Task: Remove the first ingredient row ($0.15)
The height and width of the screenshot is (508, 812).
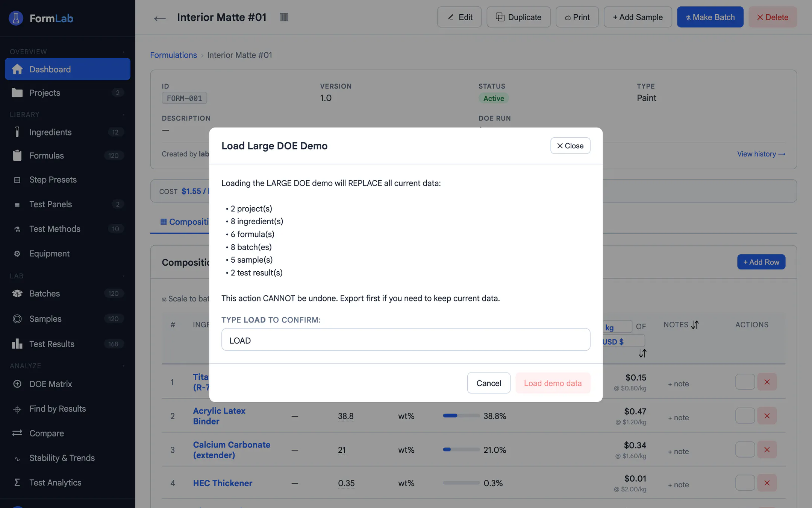Action: 767,382
